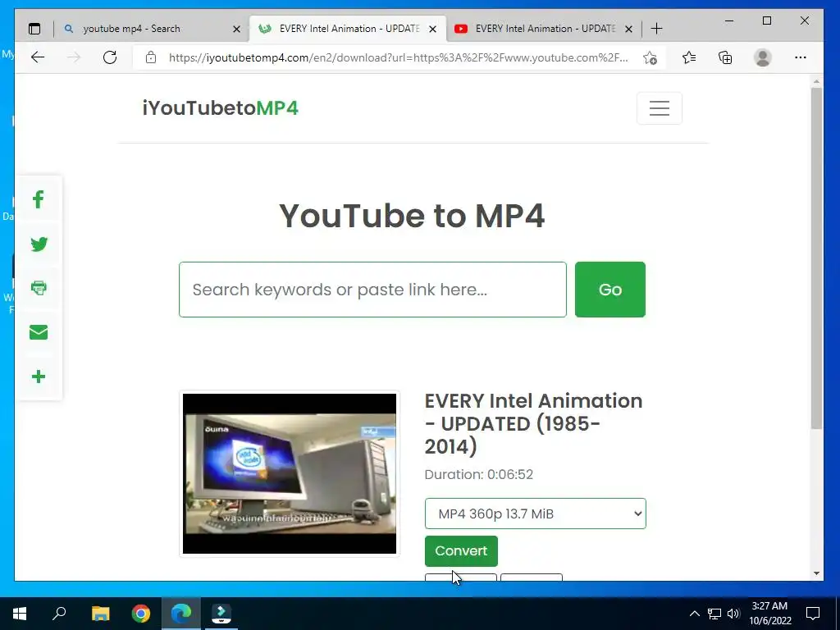The image size is (840, 630).
Task: Close the YouTube video tab
Action: (629, 29)
